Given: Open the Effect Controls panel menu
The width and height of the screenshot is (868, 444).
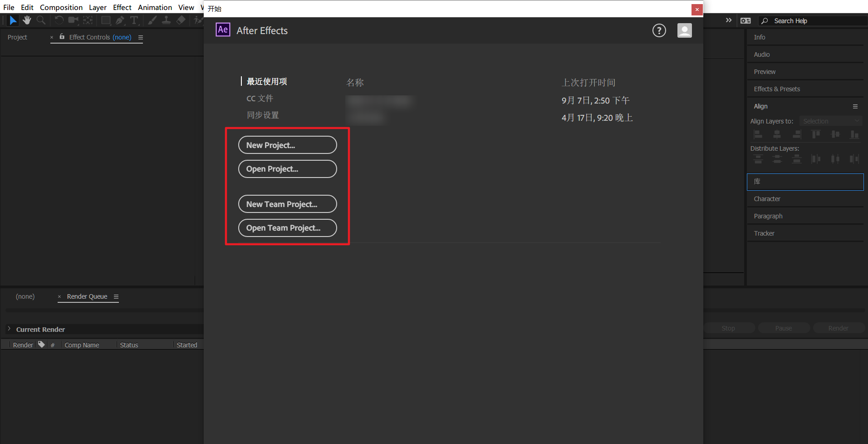Looking at the screenshot, I should (141, 37).
